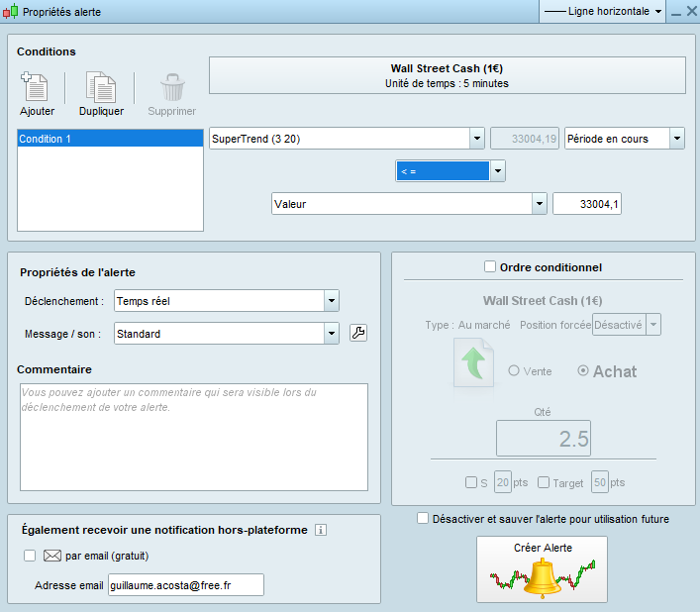The width and height of the screenshot is (700, 612).
Task: Click the candlestick app icon in title bar
Action: click(x=11, y=11)
